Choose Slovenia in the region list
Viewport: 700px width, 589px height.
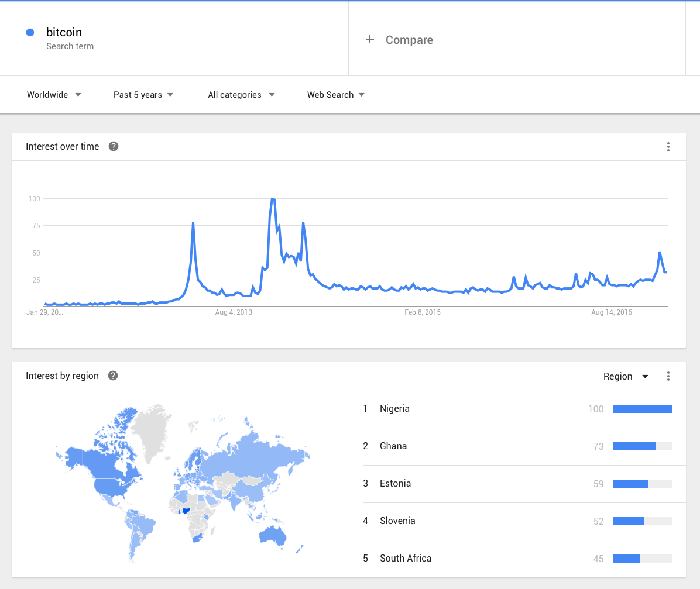tap(397, 521)
